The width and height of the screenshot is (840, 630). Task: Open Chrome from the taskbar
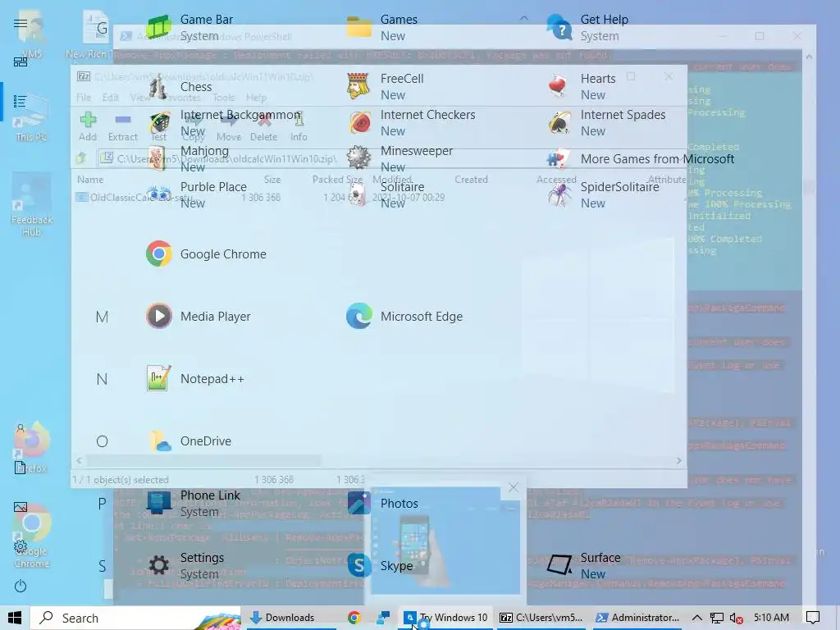tap(354, 618)
